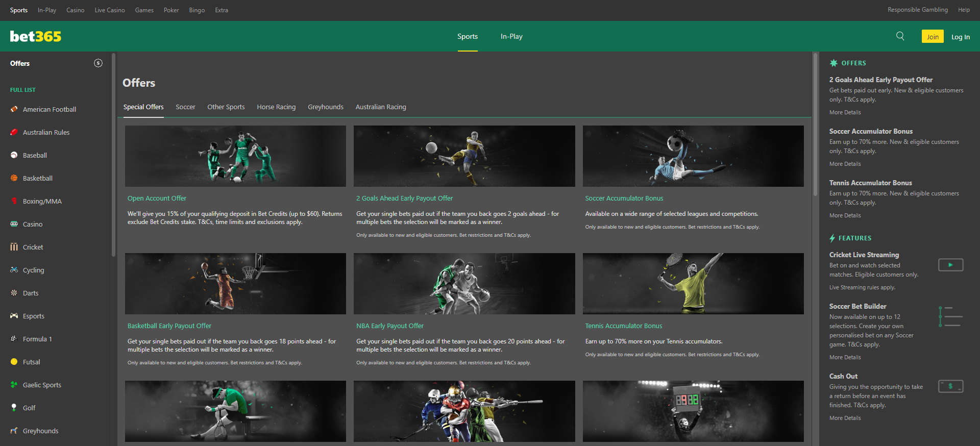Viewport: 980px width, 446px height.
Task: Open the Horse Racing tab
Action: coord(276,107)
